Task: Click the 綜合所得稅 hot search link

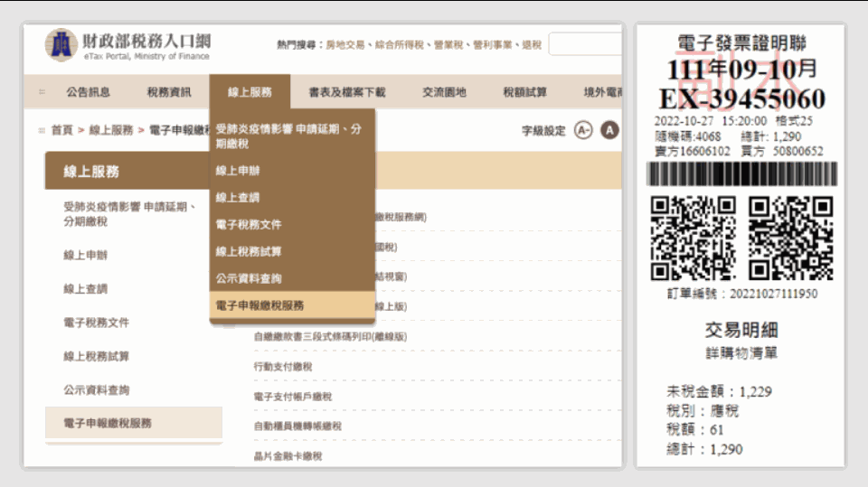Action: pos(399,45)
